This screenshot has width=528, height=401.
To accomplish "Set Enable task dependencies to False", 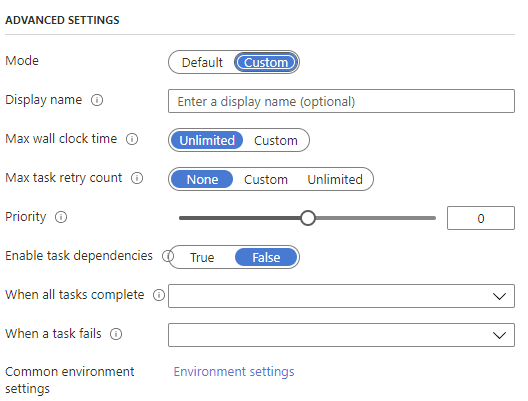I will 266,258.
